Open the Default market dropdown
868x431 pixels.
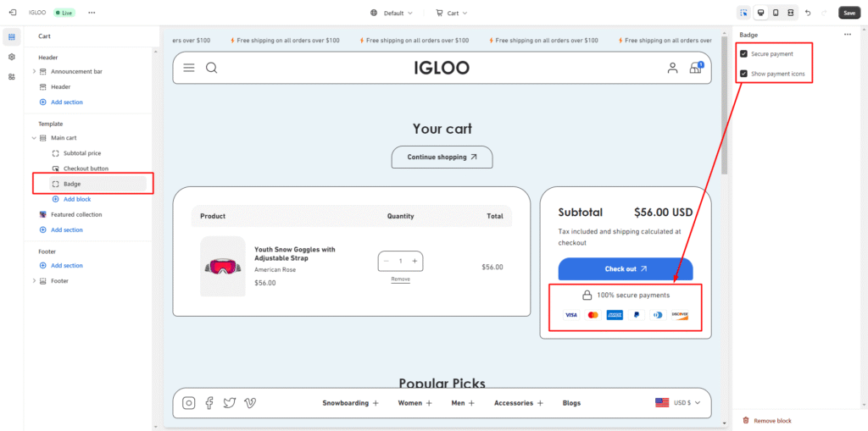coord(392,13)
